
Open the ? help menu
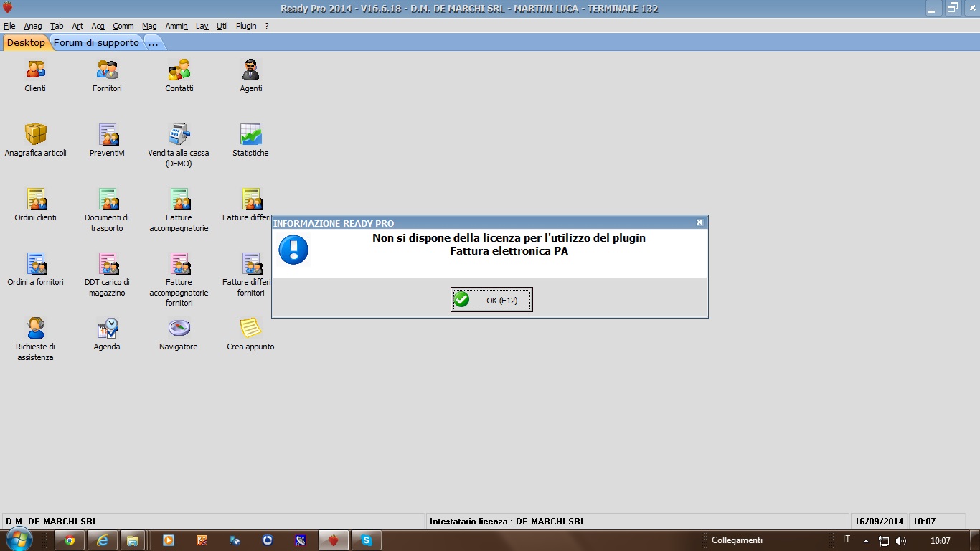pos(267,26)
